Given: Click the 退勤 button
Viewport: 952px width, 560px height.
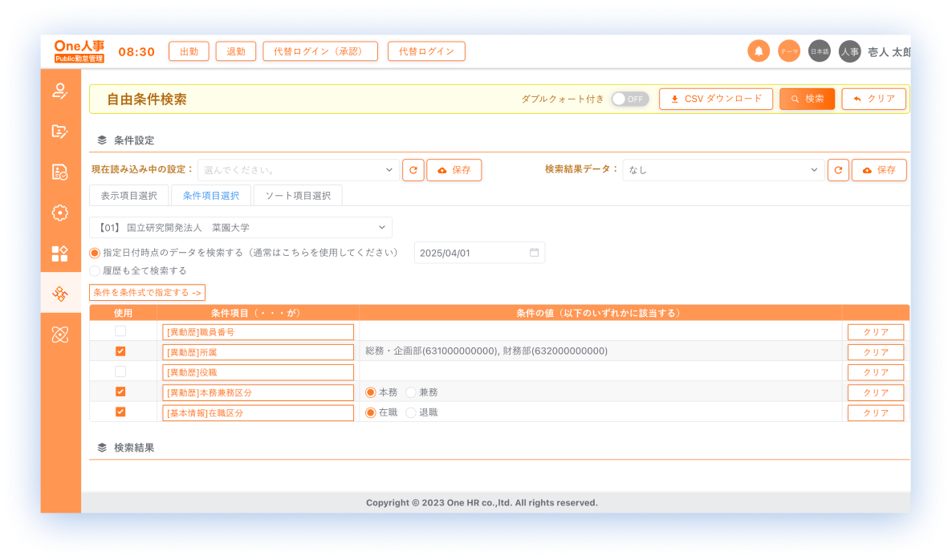Looking at the screenshot, I should 235,51.
